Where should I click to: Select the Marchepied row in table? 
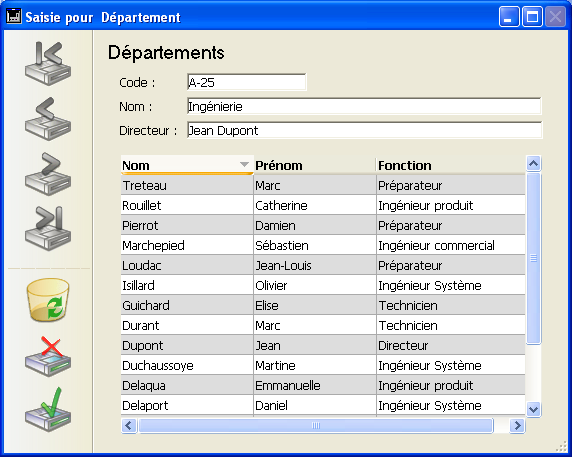click(x=323, y=245)
